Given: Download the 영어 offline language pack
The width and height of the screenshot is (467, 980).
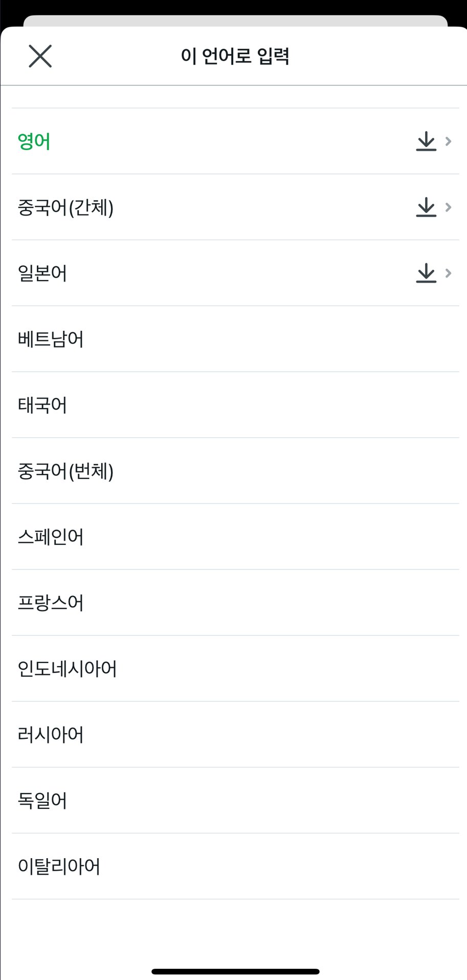Looking at the screenshot, I should tap(426, 141).
